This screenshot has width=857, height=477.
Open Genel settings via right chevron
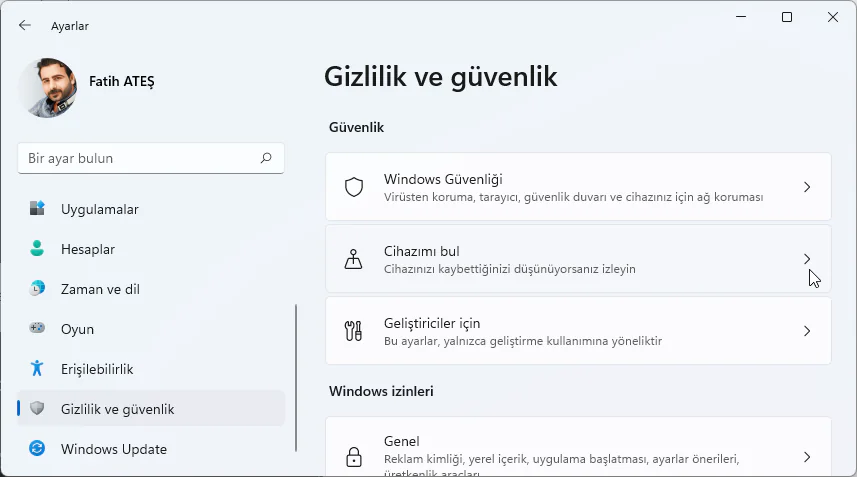(x=807, y=457)
